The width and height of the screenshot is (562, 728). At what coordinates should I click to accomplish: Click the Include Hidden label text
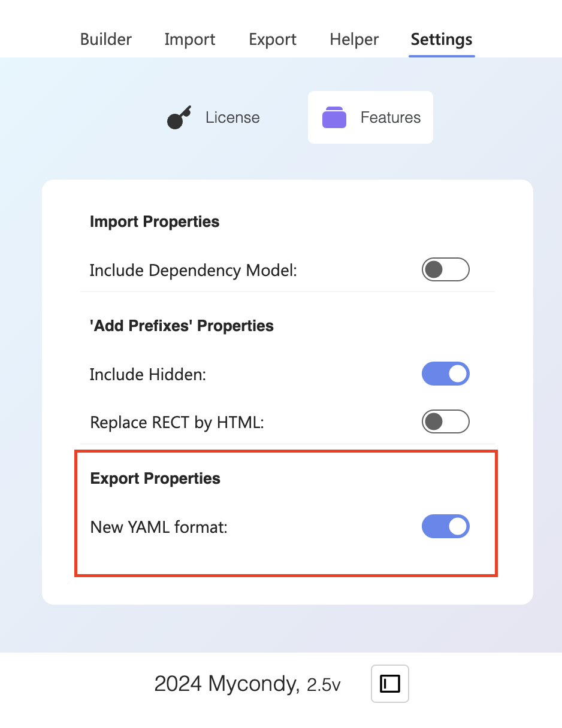[x=148, y=375]
